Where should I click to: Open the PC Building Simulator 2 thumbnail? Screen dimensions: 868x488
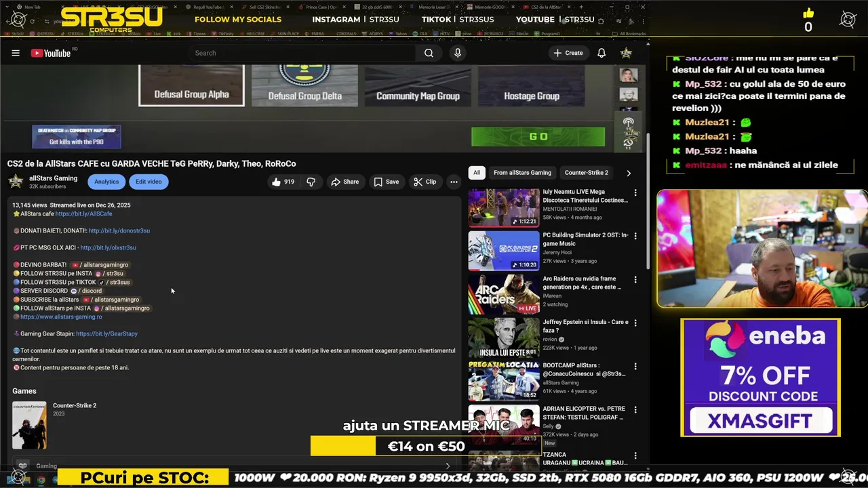coord(504,251)
